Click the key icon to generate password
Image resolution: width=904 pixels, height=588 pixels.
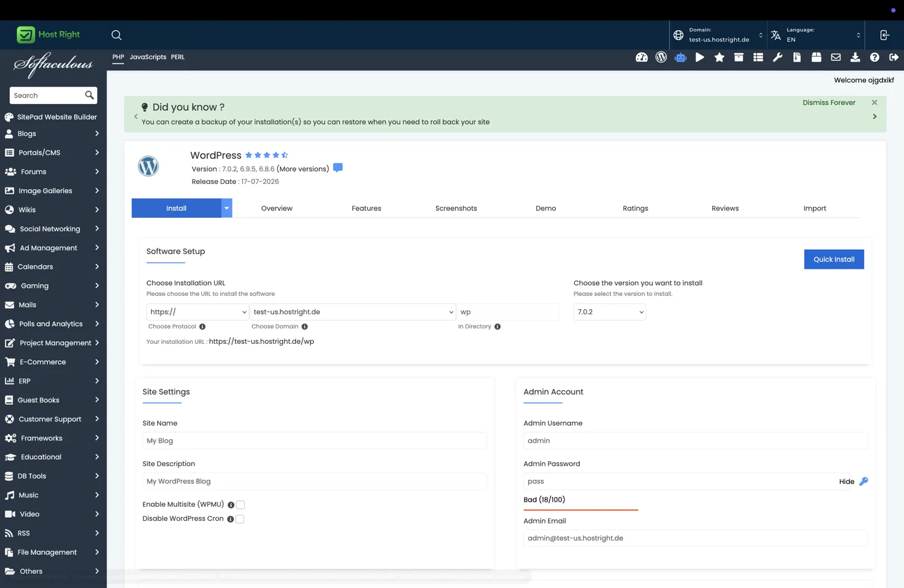(x=863, y=481)
